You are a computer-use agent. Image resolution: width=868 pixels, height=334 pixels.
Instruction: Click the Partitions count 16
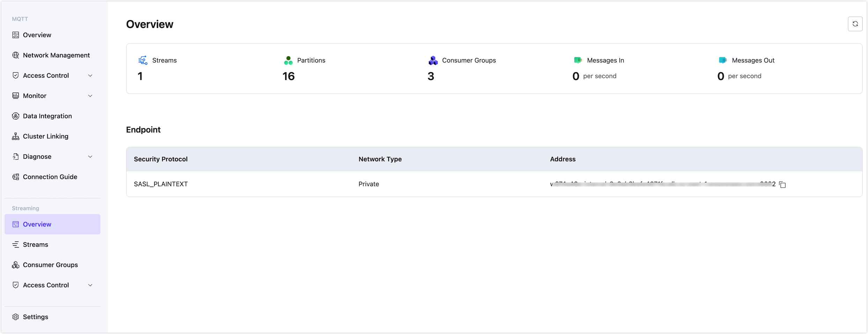[x=288, y=76]
